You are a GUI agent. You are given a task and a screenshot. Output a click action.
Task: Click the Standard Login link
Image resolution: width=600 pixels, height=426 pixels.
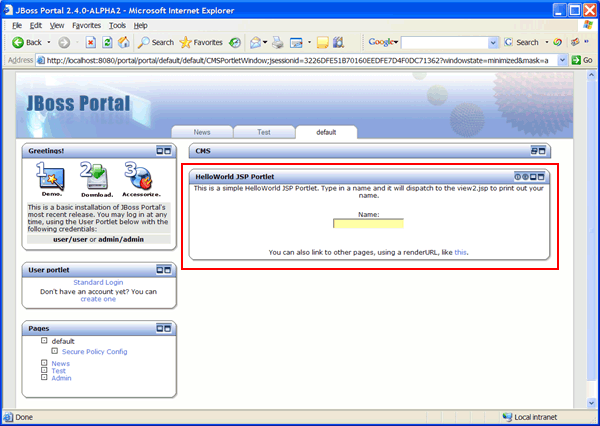click(x=98, y=282)
